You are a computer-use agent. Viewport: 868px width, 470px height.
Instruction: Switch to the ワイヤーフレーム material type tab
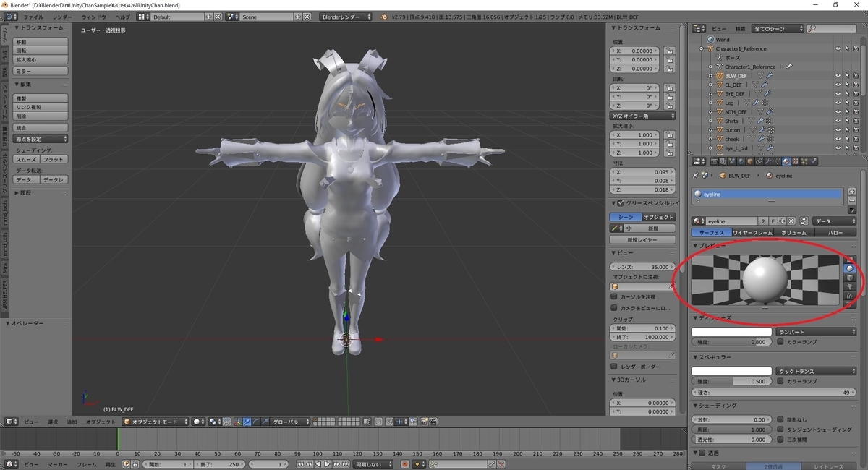click(x=752, y=233)
